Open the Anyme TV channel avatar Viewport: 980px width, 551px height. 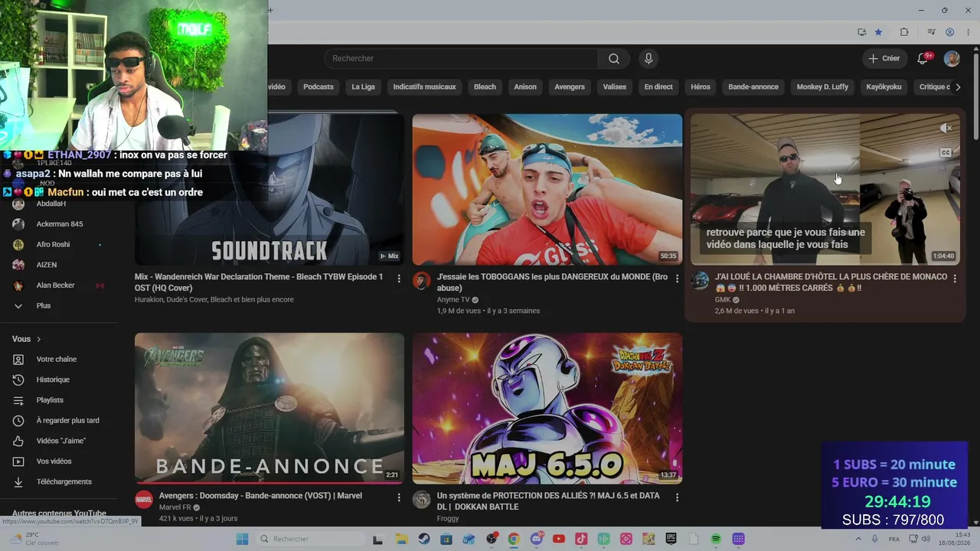tap(422, 281)
